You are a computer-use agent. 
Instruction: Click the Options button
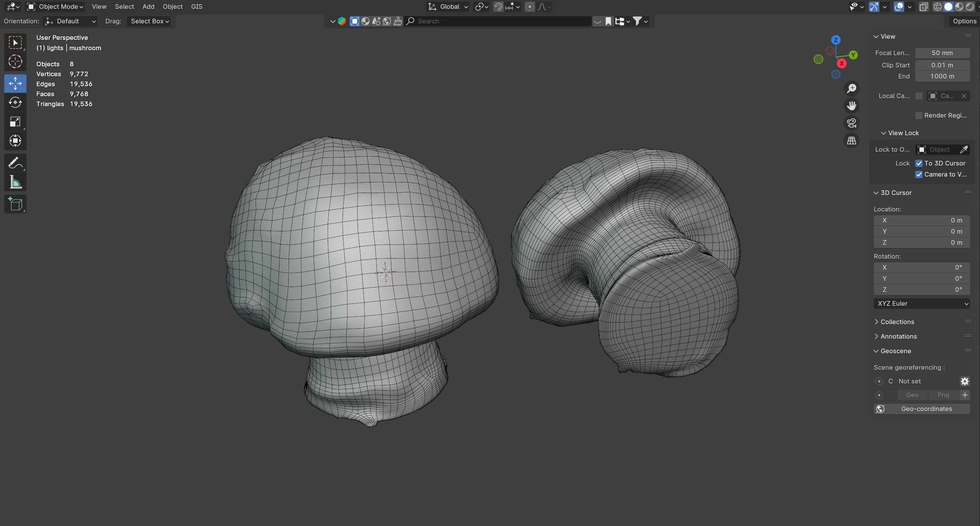click(x=964, y=21)
